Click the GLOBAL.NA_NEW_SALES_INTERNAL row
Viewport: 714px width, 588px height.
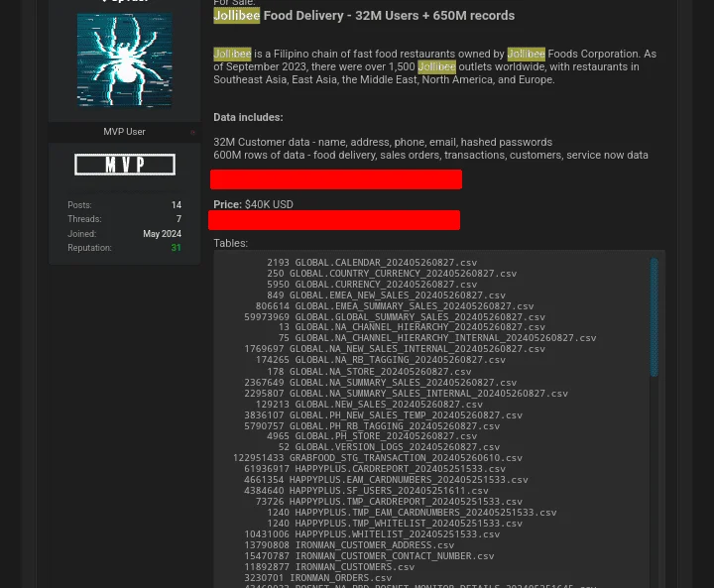(x=395, y=349)
